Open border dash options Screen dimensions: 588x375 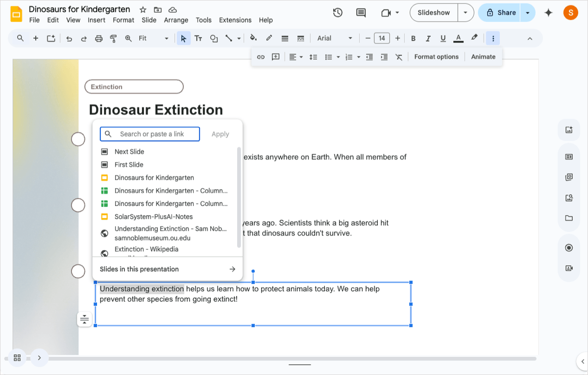tap(301, 38)
